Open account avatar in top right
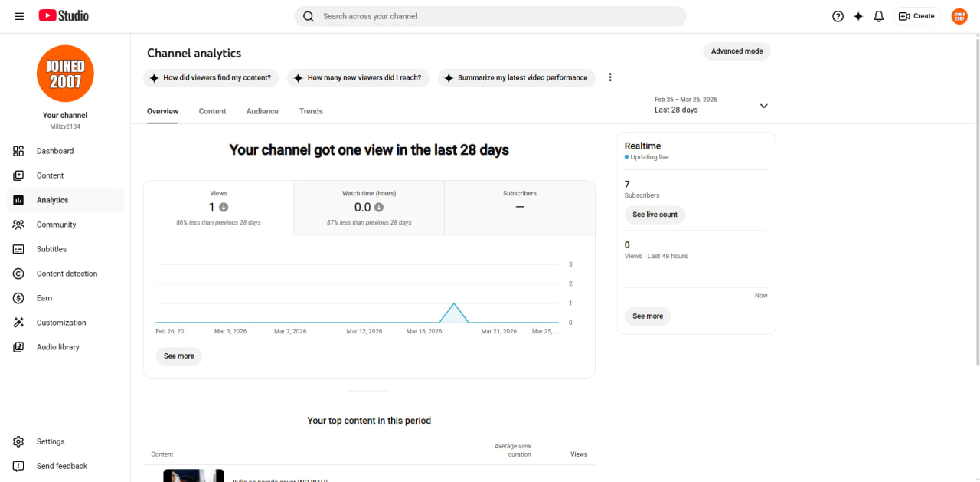 [959, 16]
